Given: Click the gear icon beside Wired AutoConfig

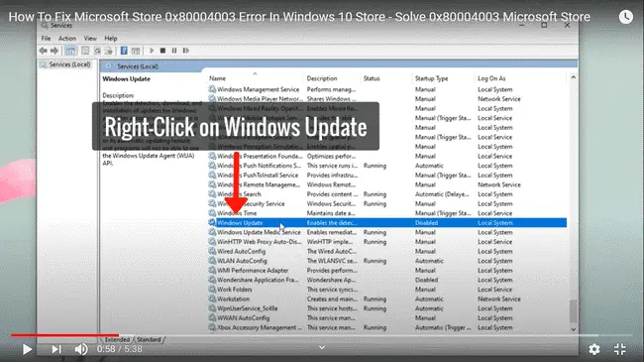Looking at the screenshot, I should coord(212,251).
